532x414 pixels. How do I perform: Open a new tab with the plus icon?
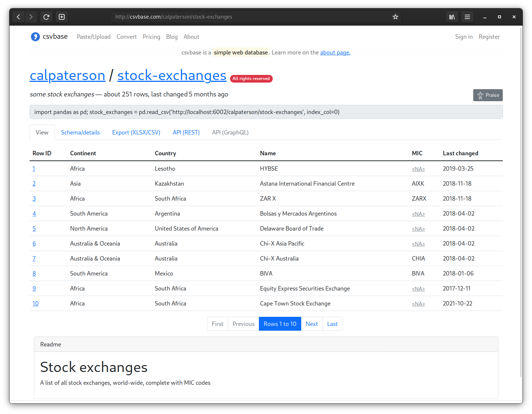tap(62, 17)
